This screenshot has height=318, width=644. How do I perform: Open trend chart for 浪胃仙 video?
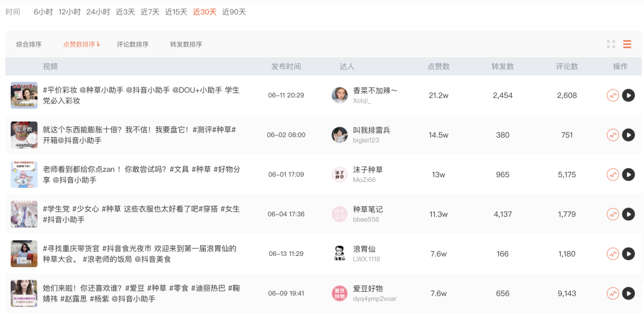click(613, 254)
